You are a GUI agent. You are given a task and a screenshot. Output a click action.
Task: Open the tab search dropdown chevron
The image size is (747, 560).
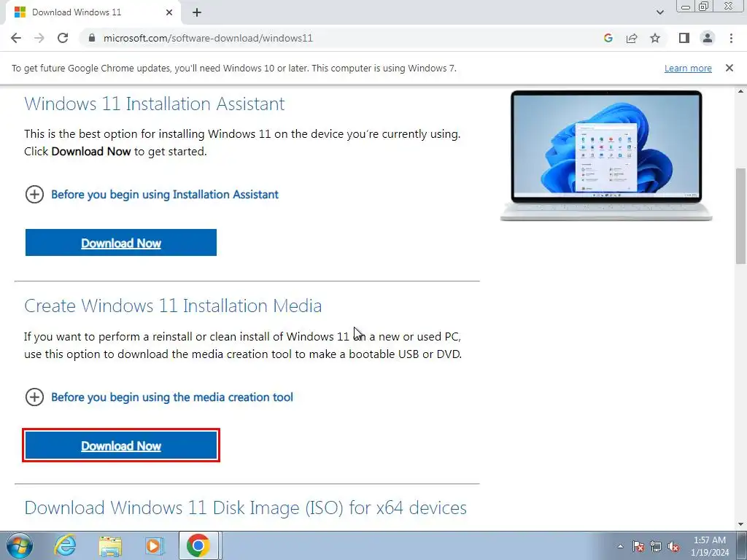coord(659,12)
